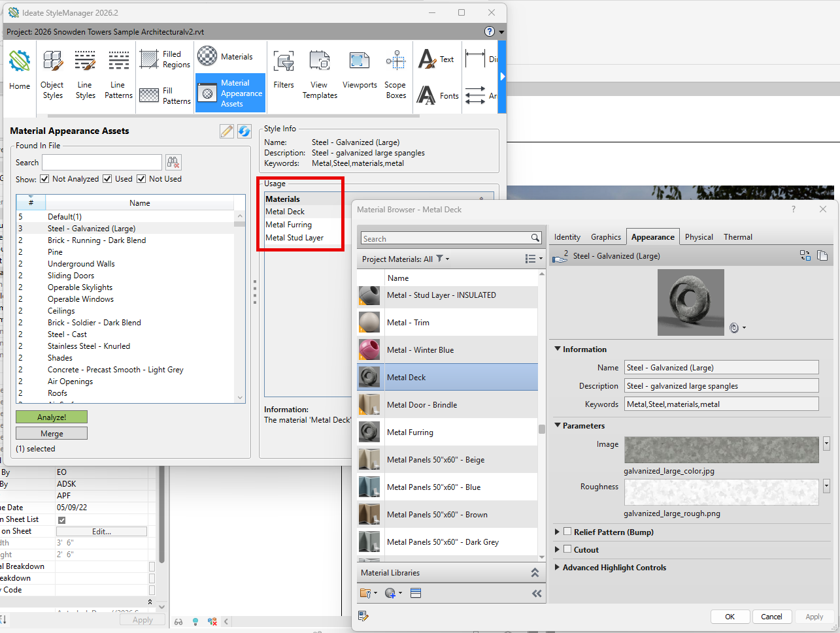The height and width of the screenshot is (633, 840).
Task: Open the Materials section in StyleManager
Action: tap(226, 57)
